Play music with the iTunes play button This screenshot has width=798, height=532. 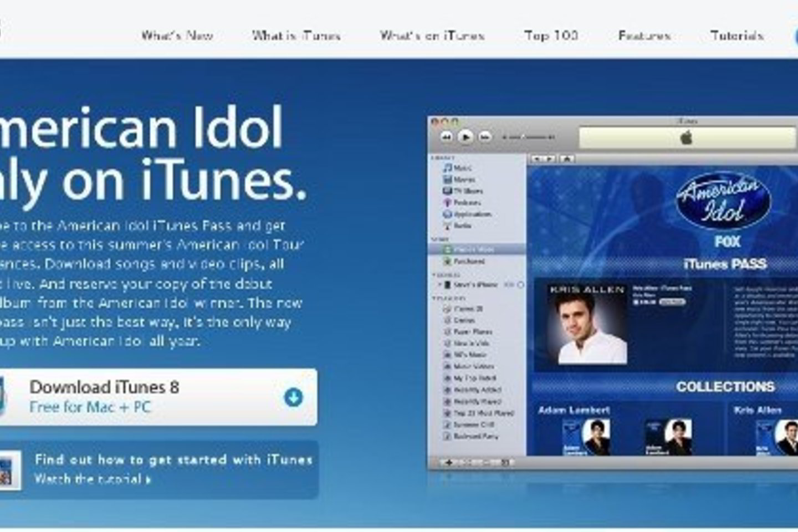(x=465, y=136)
